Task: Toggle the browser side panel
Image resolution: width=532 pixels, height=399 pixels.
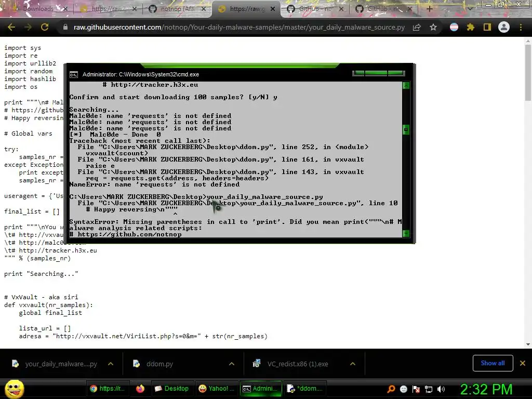Action: pos(487,27)
